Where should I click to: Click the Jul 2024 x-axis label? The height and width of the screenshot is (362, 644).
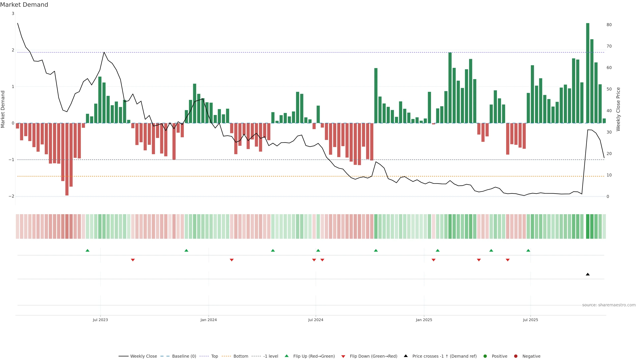coord(315,320)
